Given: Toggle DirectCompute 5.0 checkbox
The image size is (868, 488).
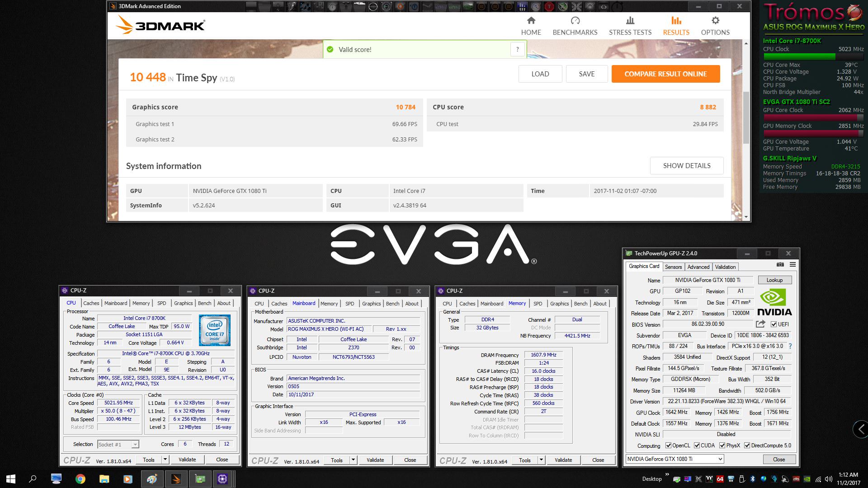Looking at the screenshot, I should tap(747, 446).
